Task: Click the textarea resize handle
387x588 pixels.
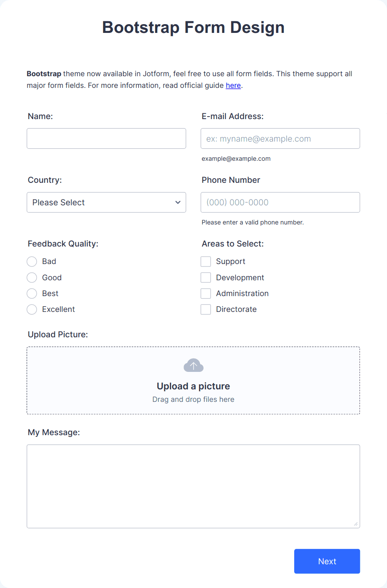Action: click(356, 525)
